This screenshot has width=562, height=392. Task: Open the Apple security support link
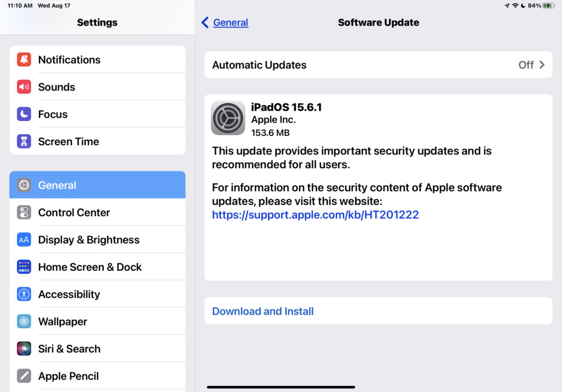316,215
